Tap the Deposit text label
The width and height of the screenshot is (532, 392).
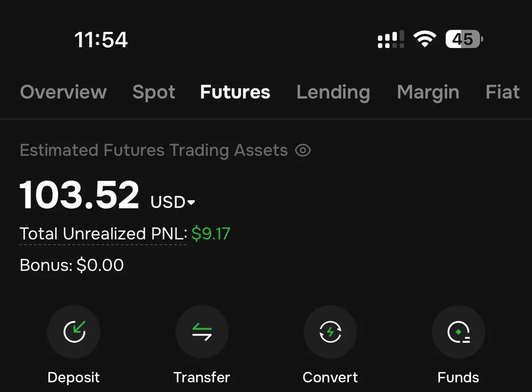pyautogui.click(x=74, y=378)
